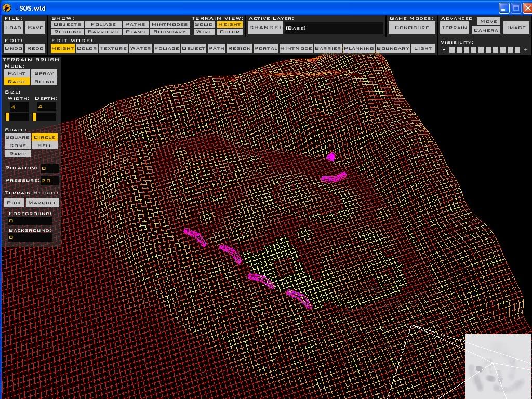
Task: Save the world file
Action: pos(35,28)
